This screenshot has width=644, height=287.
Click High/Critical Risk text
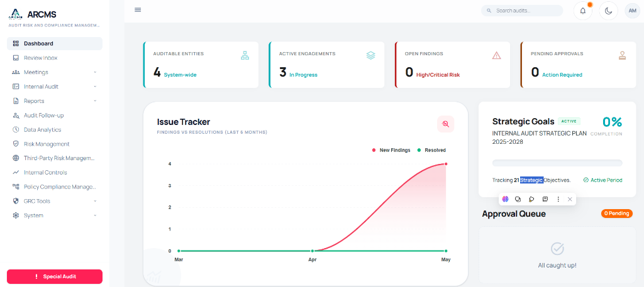point(438,75)
